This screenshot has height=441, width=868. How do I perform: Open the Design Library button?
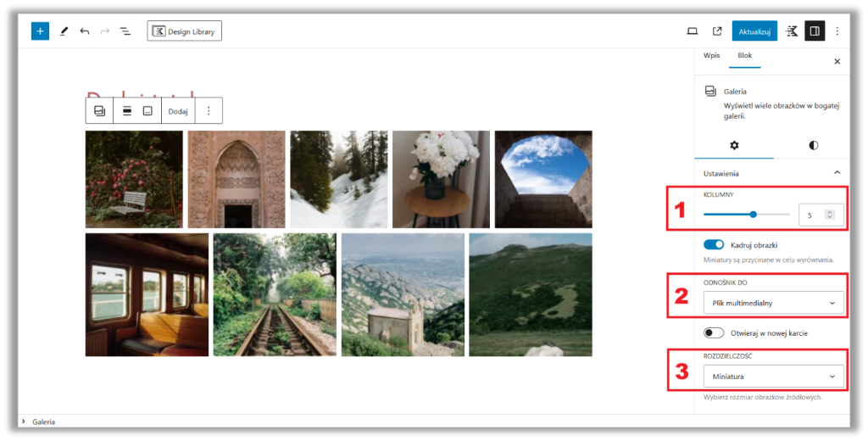184,31
